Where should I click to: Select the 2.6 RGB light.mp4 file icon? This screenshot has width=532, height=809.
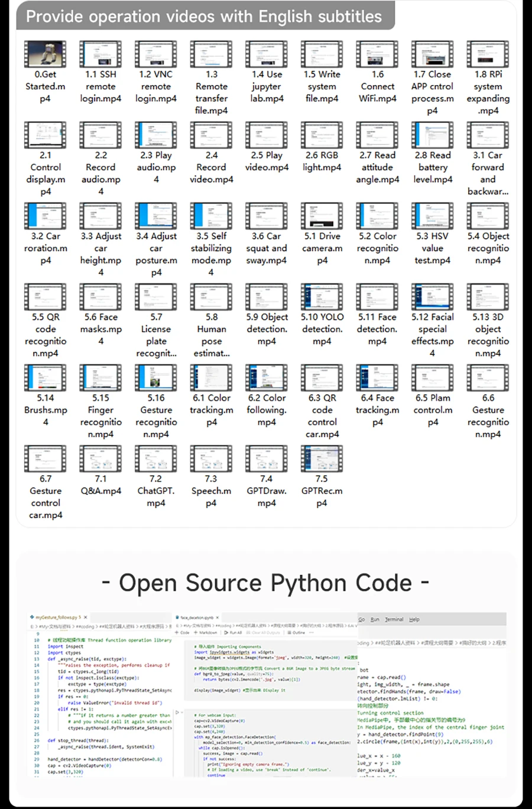(x=322, y=135)
